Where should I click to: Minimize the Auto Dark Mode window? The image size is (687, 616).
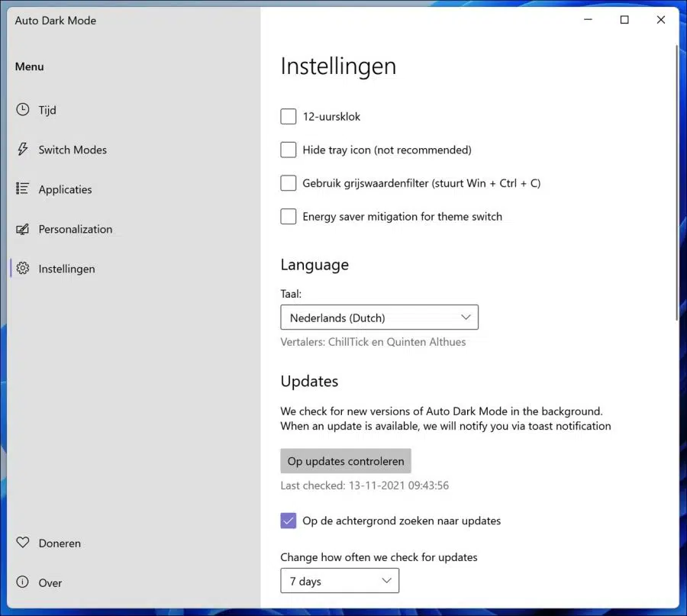click(x=588, y=20)
